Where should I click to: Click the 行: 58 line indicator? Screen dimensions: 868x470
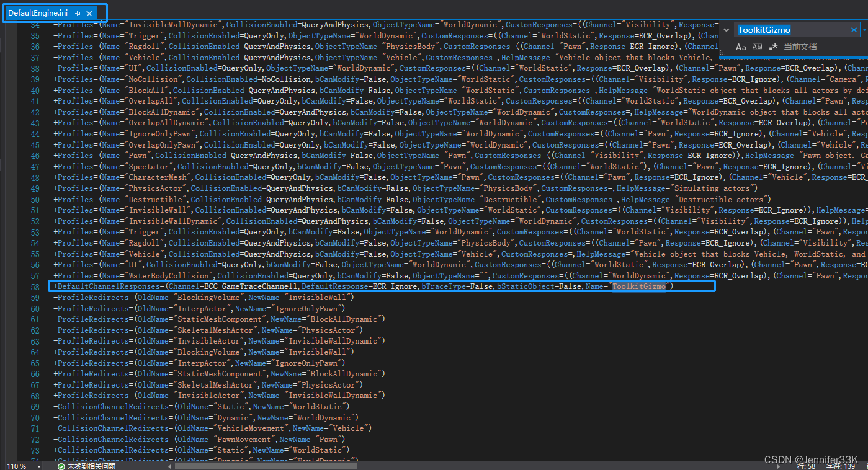pyautogui.click(x=806, y=466)
